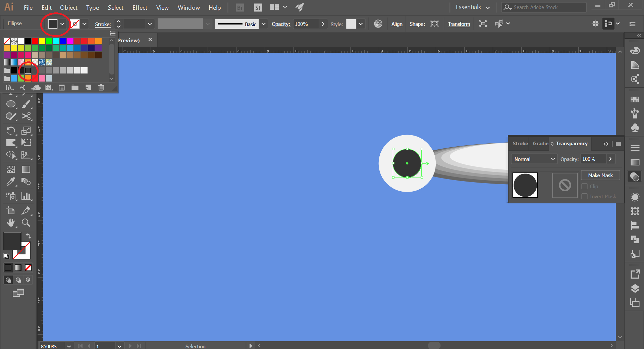Viewport: 644px width, 349px height.
Task: Open the stroke weight dropdown
Action: tap(150, 24)
